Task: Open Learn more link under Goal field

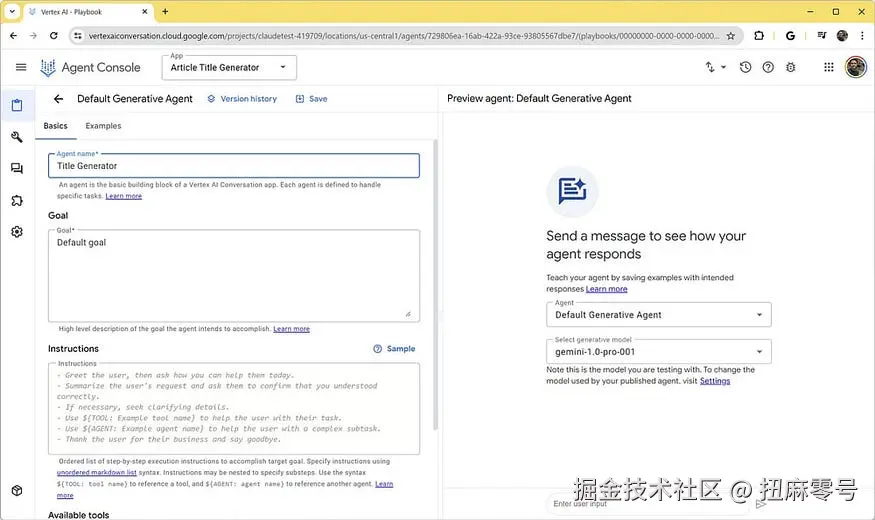Action: [x=291, y=329]
